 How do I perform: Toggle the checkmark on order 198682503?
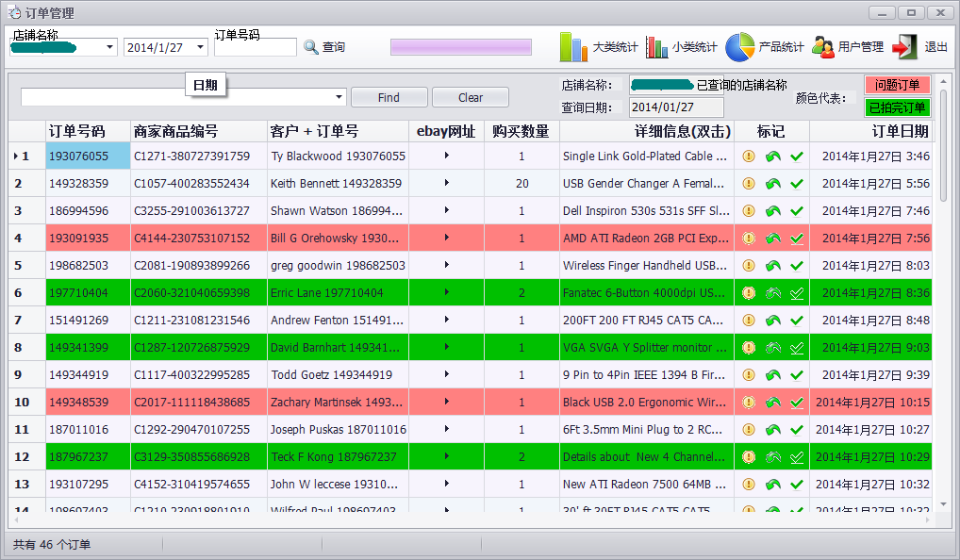(797, 266)
